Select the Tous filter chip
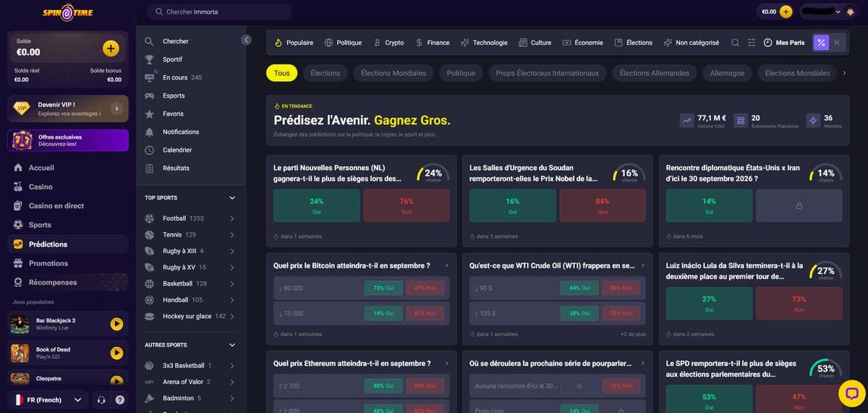868x413 pixels. pos(282,73)
